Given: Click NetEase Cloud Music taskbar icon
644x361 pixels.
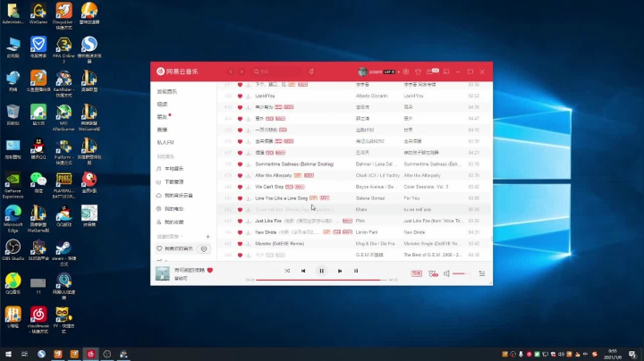Looking at the screenshot, I should tap(90, 354).
